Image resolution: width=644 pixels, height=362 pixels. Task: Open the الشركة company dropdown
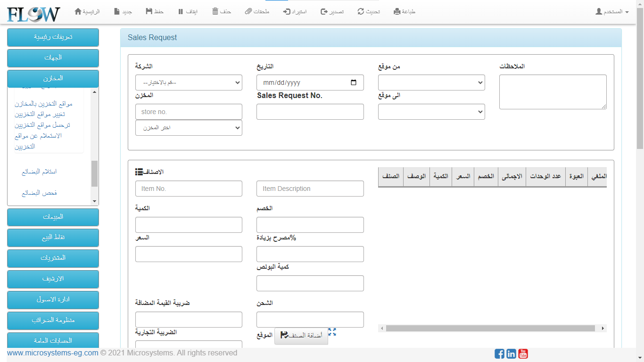(x=189, y=82)
